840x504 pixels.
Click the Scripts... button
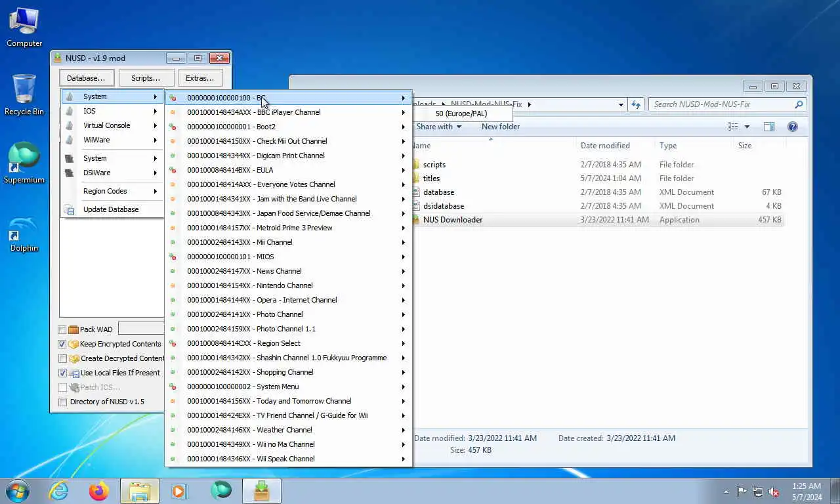pos(146,78)
